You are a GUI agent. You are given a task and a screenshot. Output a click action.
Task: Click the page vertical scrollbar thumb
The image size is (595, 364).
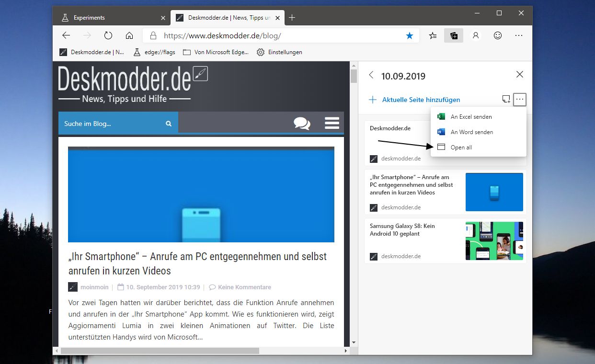point(354,76)
